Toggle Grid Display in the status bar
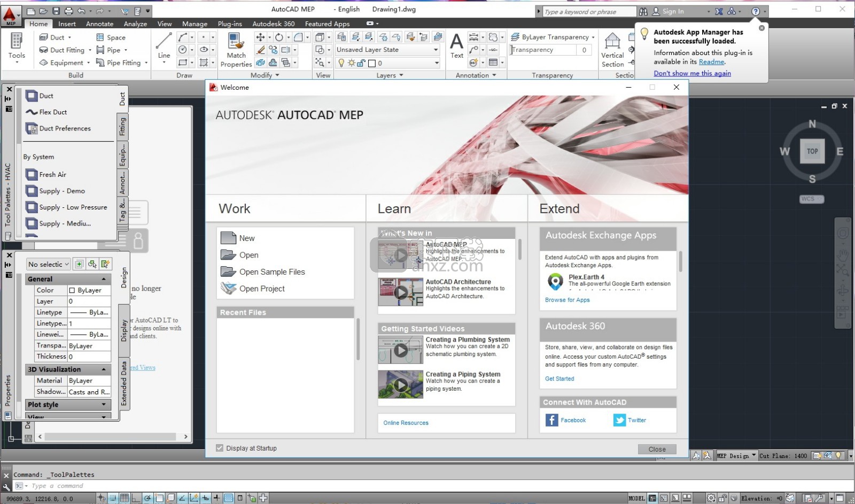The height and width of the screenshot is (504, 855). [124, 498]
